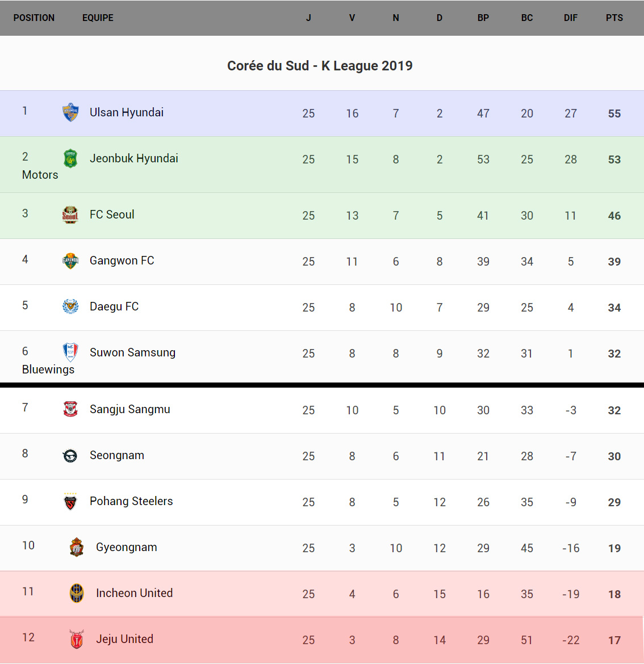This screenshot has height=664, width=644.
Task: Click the Jeju United red logo
Action: tap(77, 639)
